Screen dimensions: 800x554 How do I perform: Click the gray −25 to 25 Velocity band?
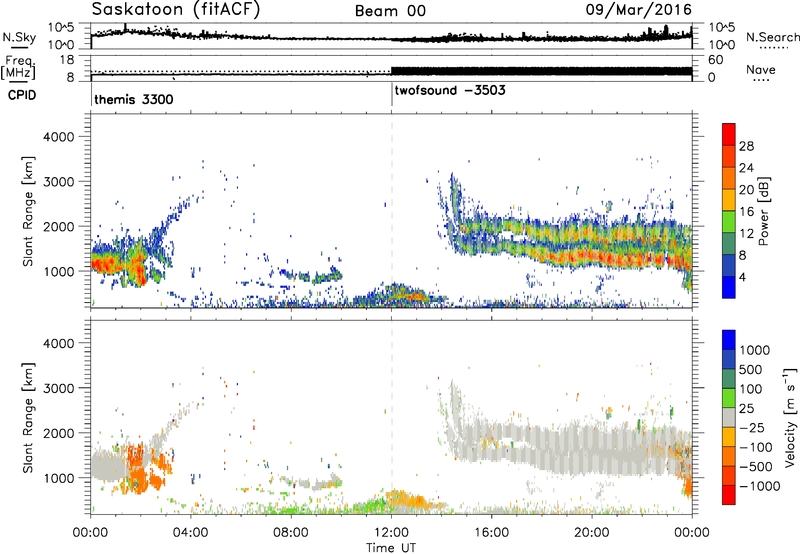pyautogui.click(x=729, y=417)
